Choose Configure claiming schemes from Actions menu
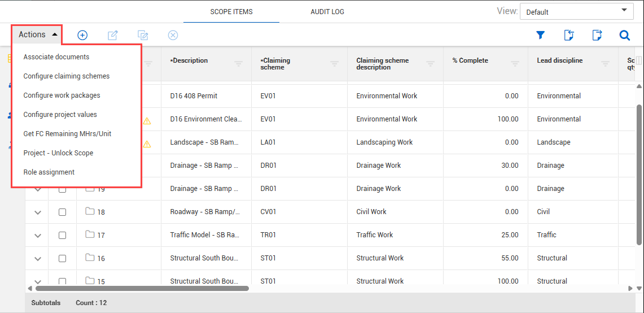Screen dimensions: 644x313 (67, 76)
